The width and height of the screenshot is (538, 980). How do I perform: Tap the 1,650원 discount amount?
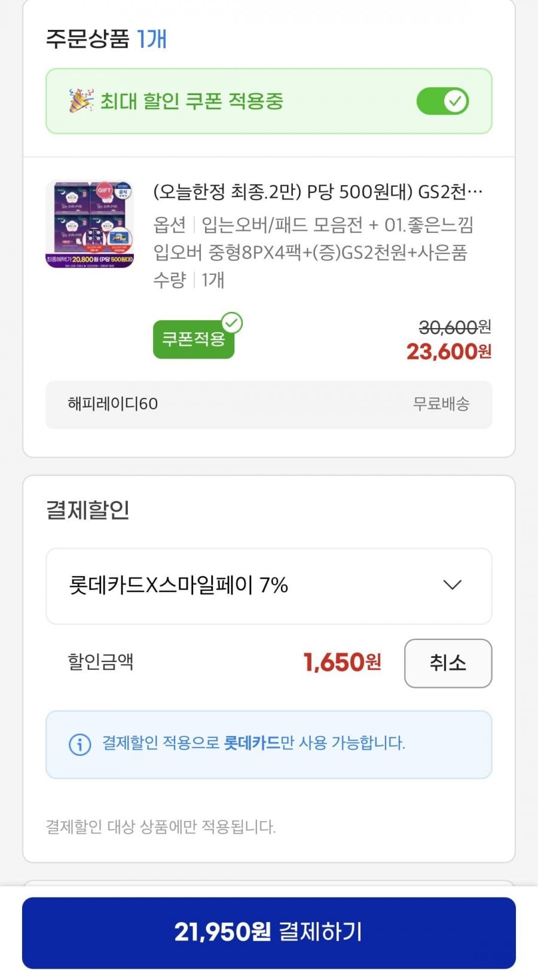coord(342,662)
